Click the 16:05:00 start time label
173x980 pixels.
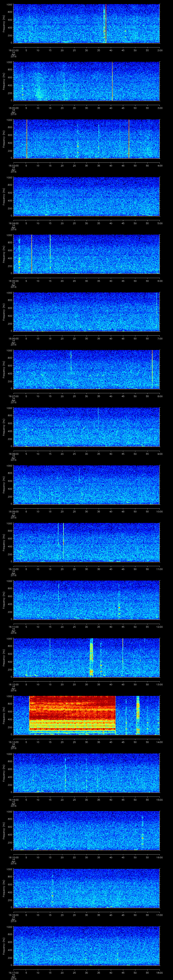[x=13, y=281]
